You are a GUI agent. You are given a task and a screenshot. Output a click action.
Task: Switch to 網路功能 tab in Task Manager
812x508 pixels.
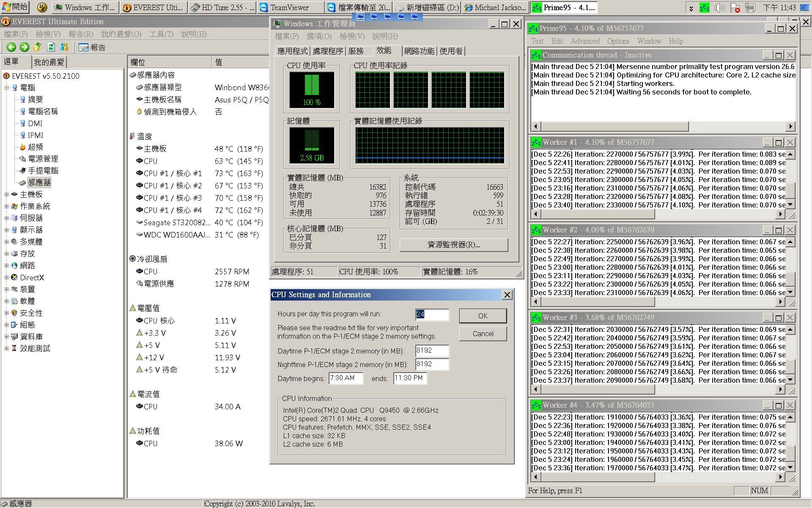[419, 51]
